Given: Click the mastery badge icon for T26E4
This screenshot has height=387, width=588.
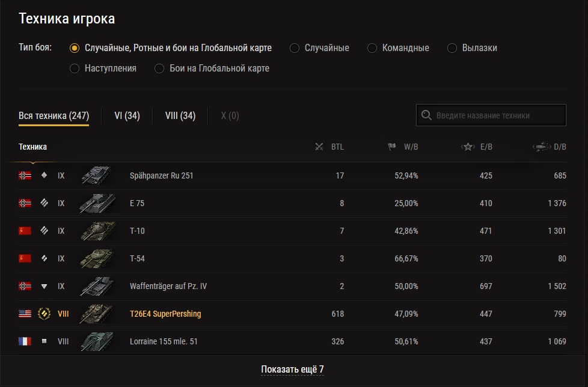Looking at the screenshot, I should 44,314.
